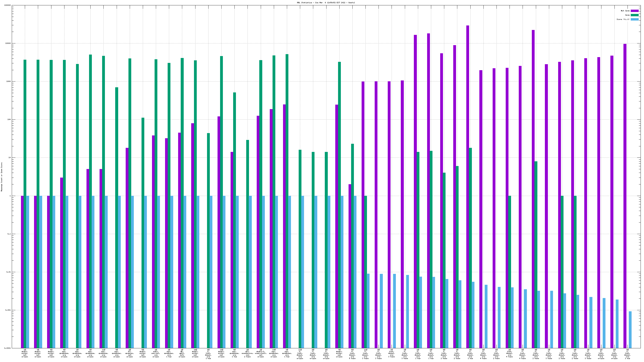Click the green Spam legend swatch
The height and width of the screenshot is (362, 644).
tap(635, 15)
